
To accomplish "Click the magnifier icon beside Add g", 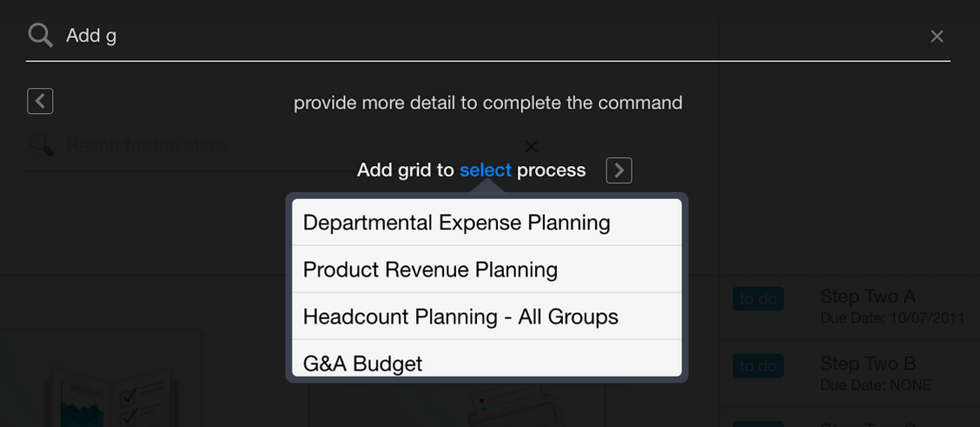I will click(41, 36).
